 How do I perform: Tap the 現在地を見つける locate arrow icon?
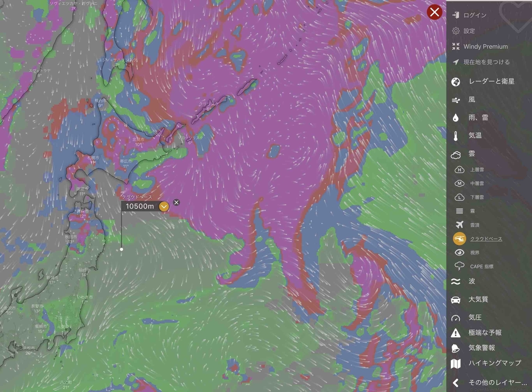tap(456, 62)
